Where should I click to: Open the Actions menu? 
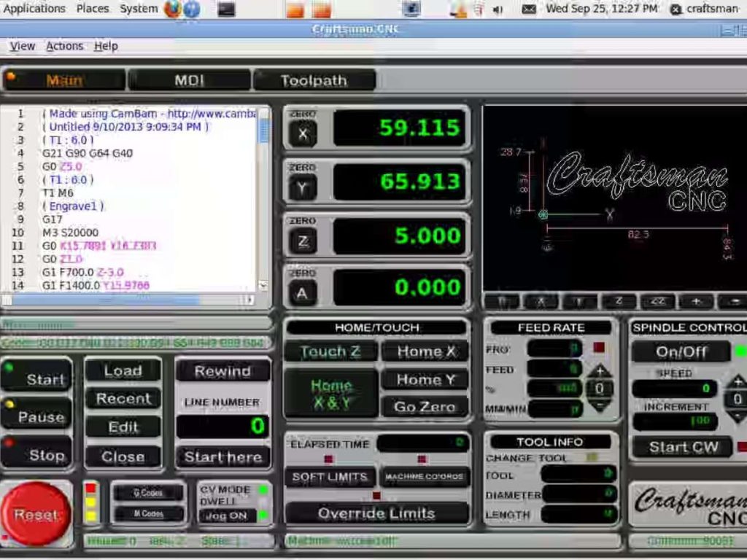[x=64, y=46]
